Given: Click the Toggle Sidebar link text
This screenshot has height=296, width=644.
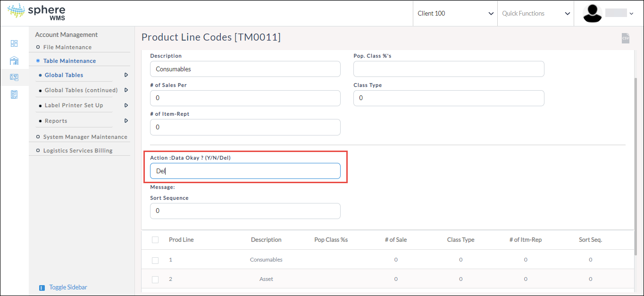Looking at the screenshot, I should (x=68, y=288).
